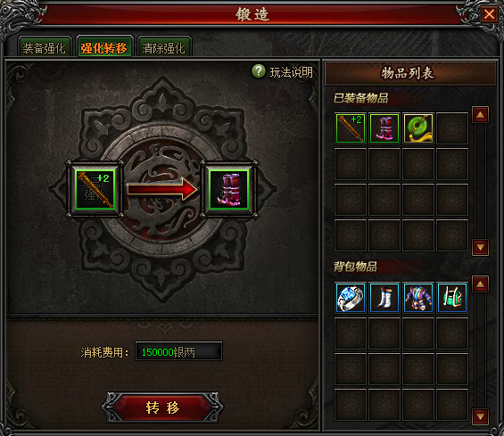Pick the blue gem ring in backpack
The image size is (504, 436).
tap(350, 298)
